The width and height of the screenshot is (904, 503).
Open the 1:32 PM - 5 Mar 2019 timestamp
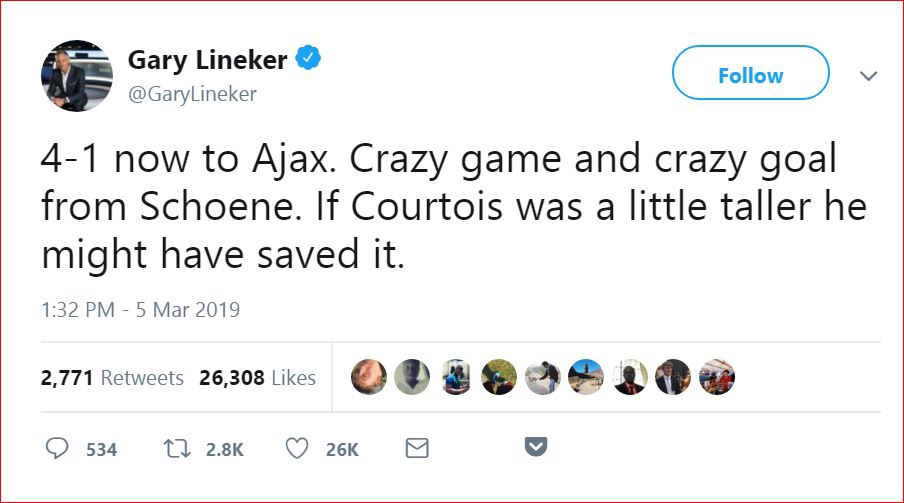tap(140, 310)
